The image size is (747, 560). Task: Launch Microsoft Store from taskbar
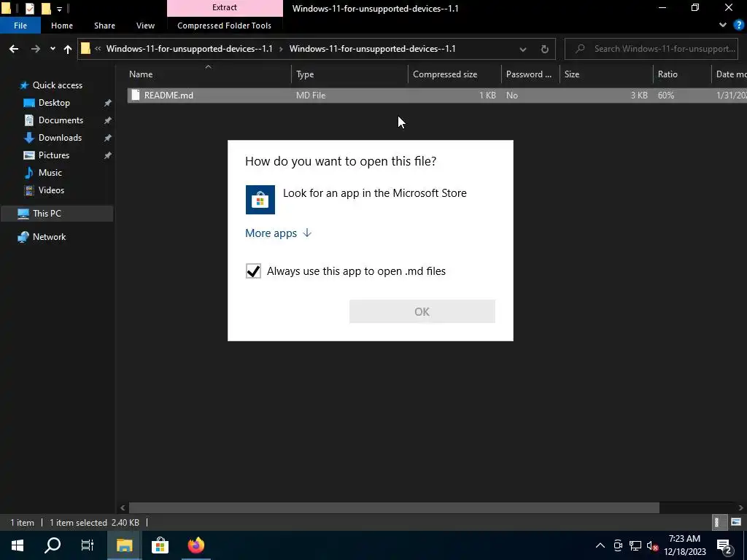[x=160, y=545]
